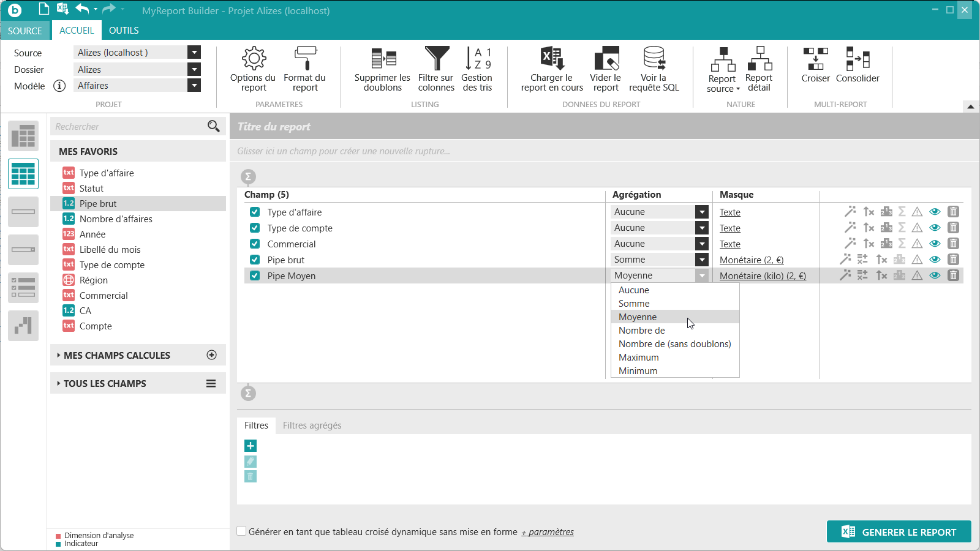Click Croiser multi-report icon
This screenshot has width=980, height=551.
[x=815, y=59]
